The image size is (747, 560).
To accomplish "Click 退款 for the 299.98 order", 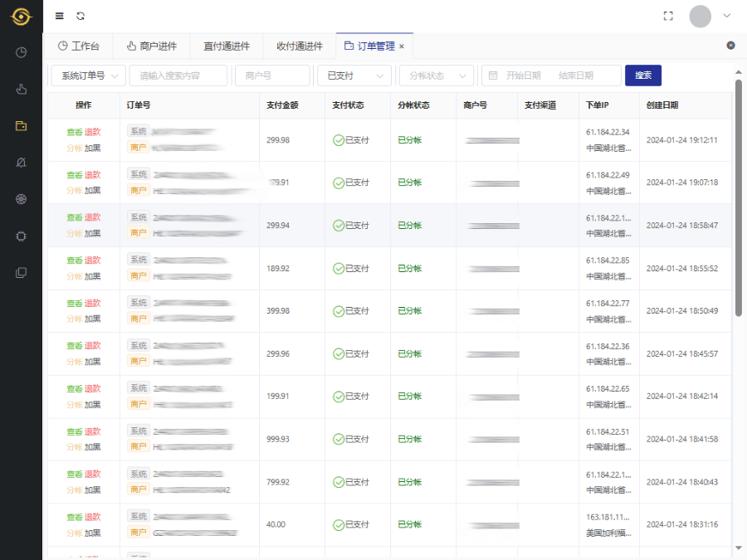I will pyautogui.click(x=92, y=132).
